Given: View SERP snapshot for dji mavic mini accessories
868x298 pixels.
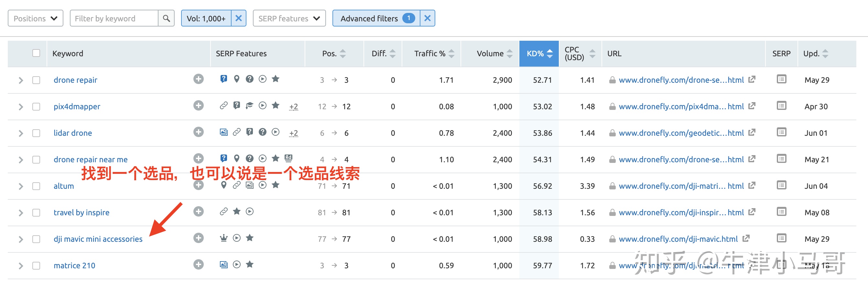Looking at the screenshot, I should (x=781, y=239).
